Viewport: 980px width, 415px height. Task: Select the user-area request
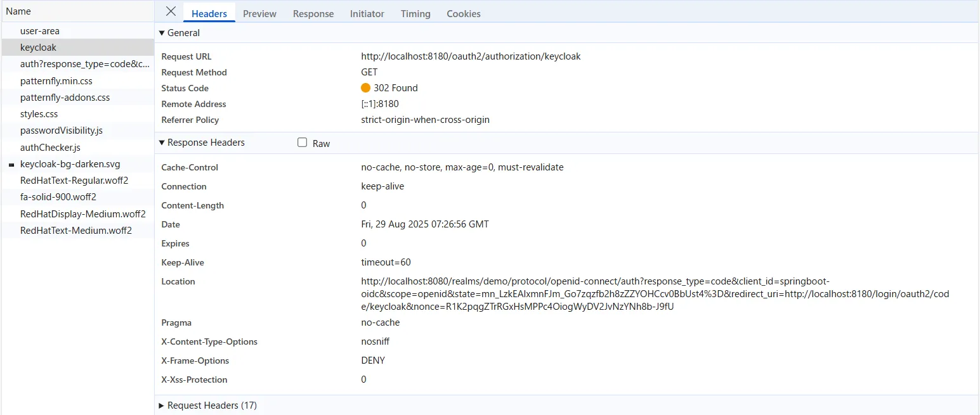click(x=40, y=31)
